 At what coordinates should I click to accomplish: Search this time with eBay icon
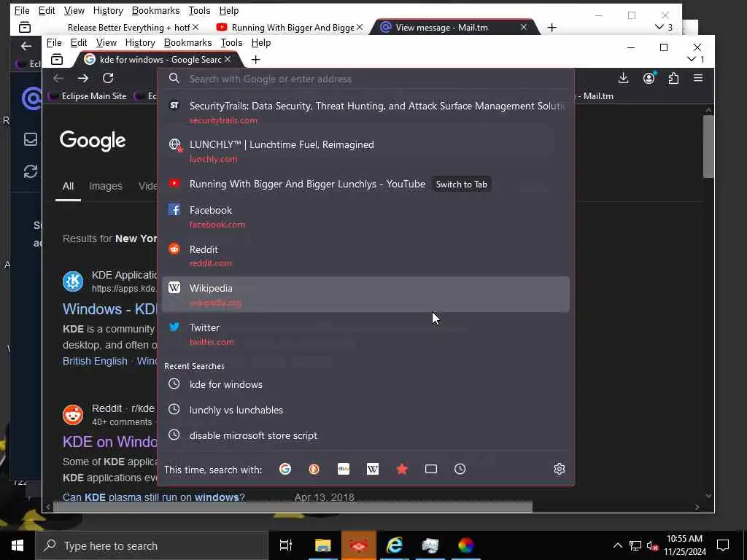[344, 469]
